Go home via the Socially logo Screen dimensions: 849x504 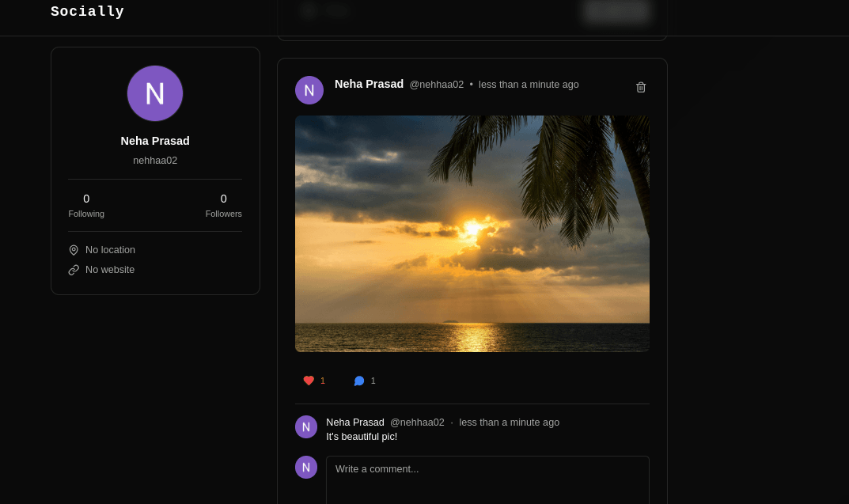click(x=88, y=12)
